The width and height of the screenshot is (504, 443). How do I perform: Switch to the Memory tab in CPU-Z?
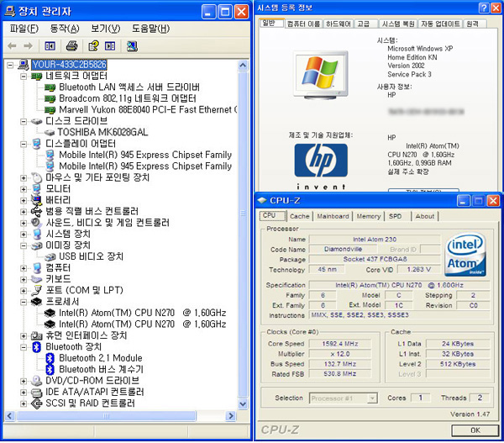pyautogui.click(x=369, y=216)
